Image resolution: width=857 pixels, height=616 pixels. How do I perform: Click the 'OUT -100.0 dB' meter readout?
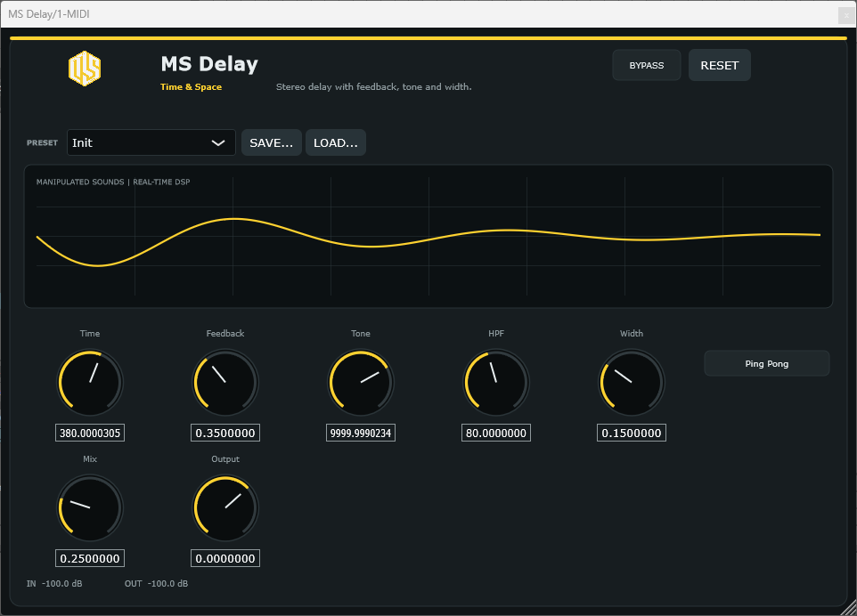(156, 584)
